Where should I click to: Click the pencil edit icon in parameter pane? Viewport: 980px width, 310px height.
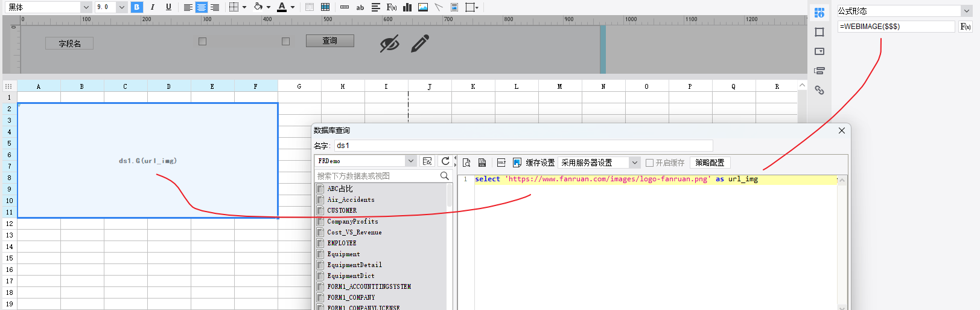(420, 44)
